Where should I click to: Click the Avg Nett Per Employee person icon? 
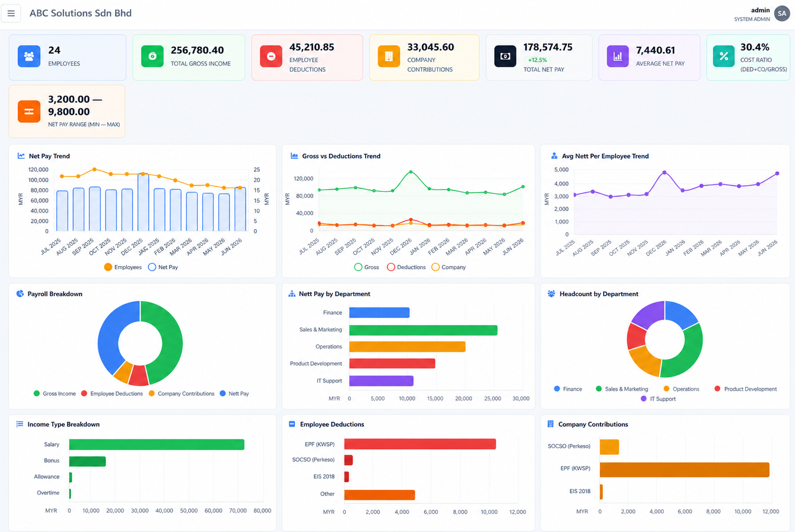click(x=554, y=156)
